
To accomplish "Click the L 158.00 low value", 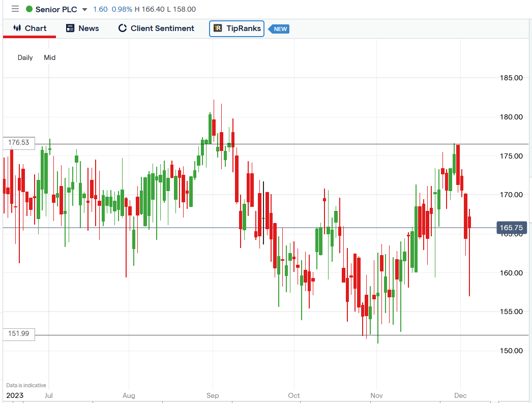I will tap(182, 10).
